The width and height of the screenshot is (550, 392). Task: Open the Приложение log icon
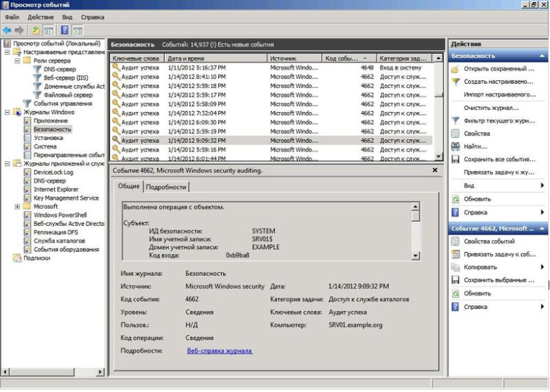coord(27,120)
